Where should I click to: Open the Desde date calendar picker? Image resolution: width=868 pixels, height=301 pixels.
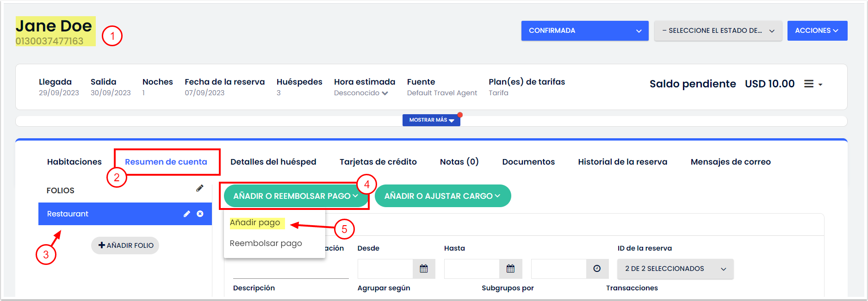[x=423, y=269]
